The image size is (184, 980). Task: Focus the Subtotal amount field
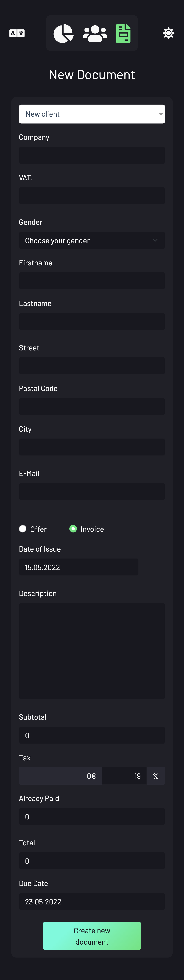(x=92, y=735)
